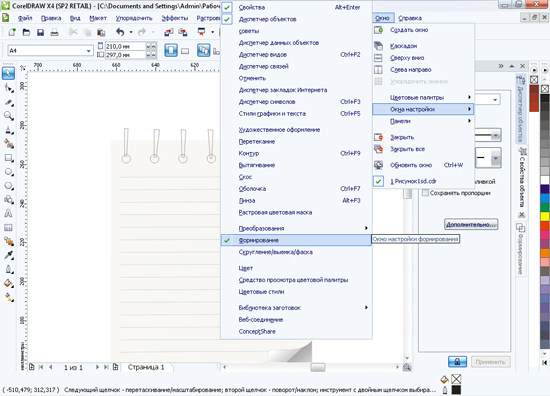Select the Text tool

point(8,213)
